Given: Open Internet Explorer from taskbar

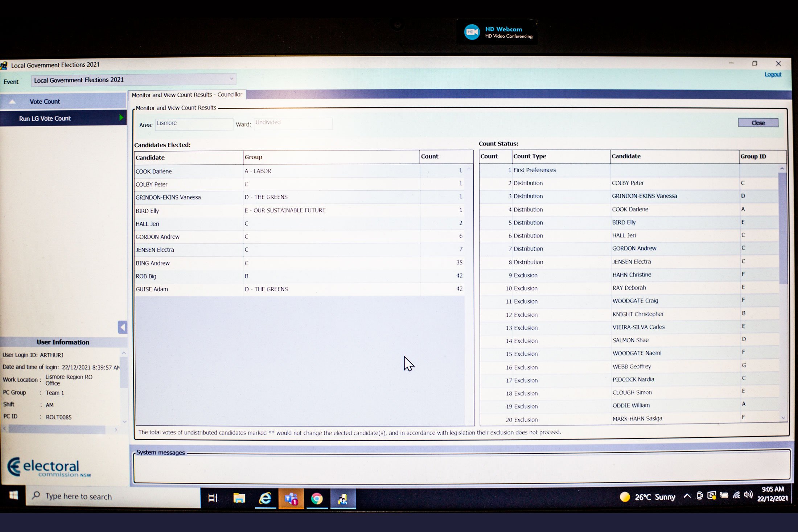Looking at the screenshot, I should point(265,499).
